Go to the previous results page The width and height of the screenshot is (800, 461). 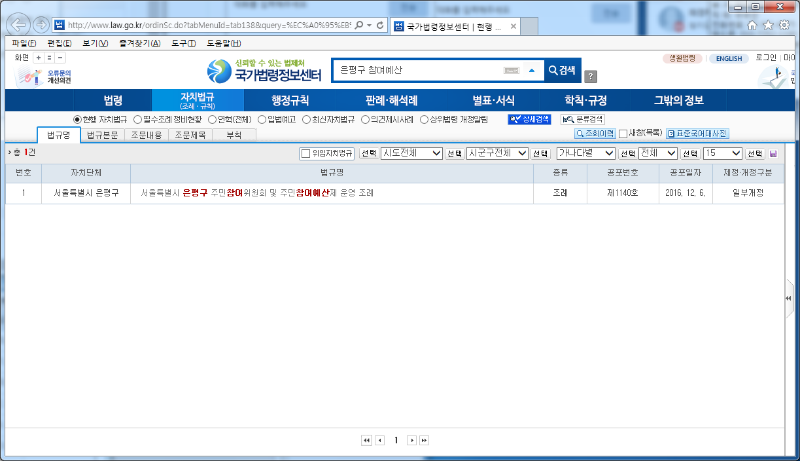tap(380, 440)
